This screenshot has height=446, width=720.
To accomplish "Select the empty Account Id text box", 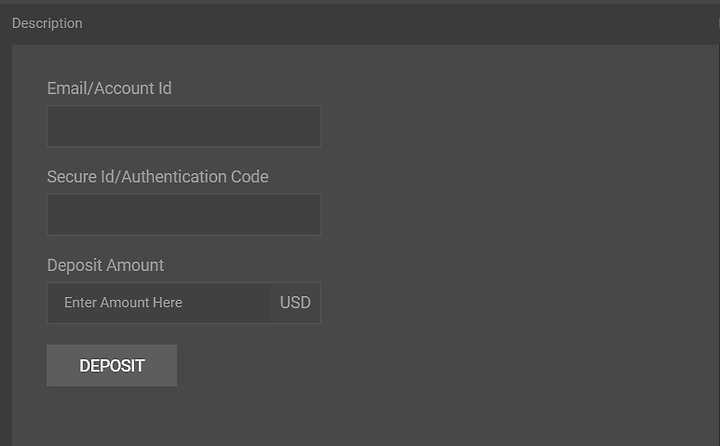I will click(184, 126).
